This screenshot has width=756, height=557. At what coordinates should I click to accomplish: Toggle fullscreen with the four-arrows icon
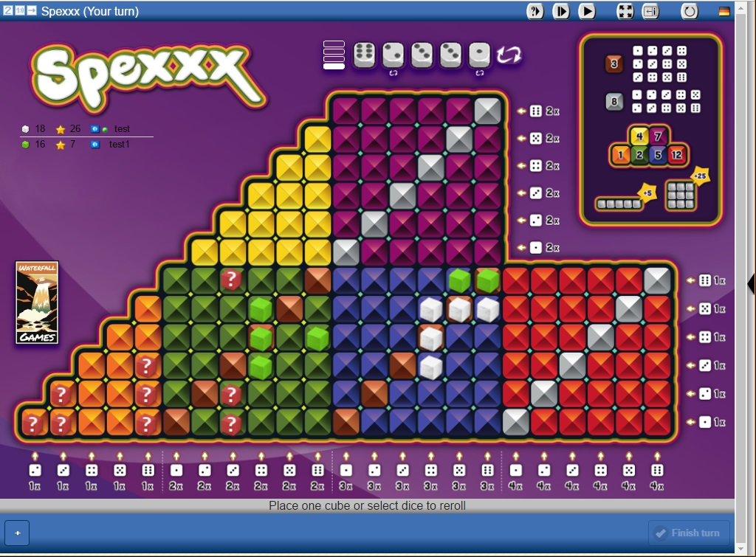coord(625,11)
